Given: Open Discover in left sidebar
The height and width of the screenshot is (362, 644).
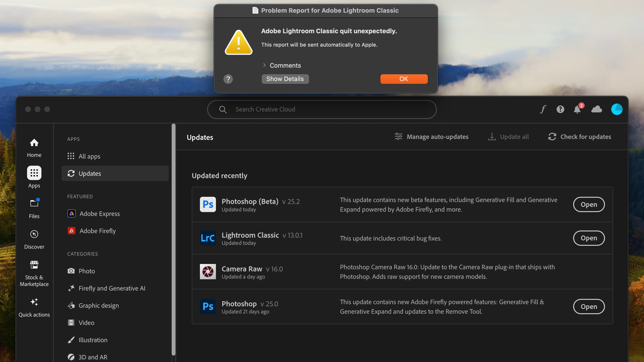Looking at the screenshot, I should [x=34, y=239].
